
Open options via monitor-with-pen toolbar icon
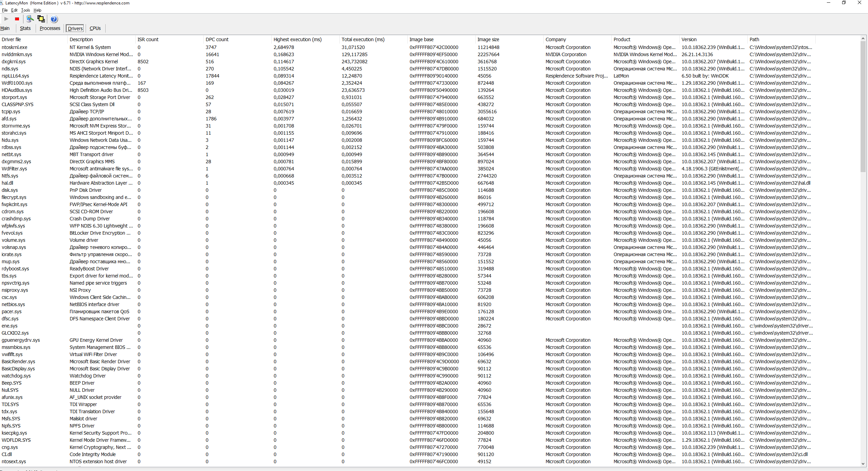pyautogui.click(x=30, y=19)
